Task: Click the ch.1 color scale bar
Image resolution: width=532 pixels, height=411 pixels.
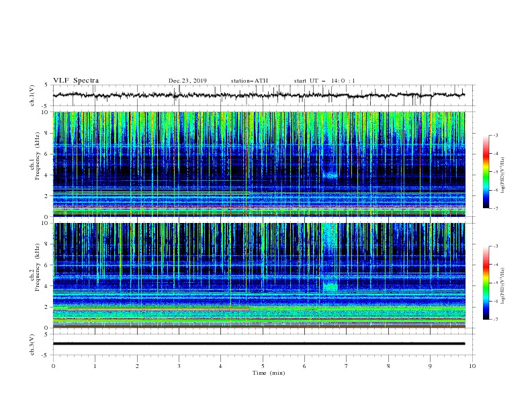Action: pyautogui.click(x=486, y=172)
